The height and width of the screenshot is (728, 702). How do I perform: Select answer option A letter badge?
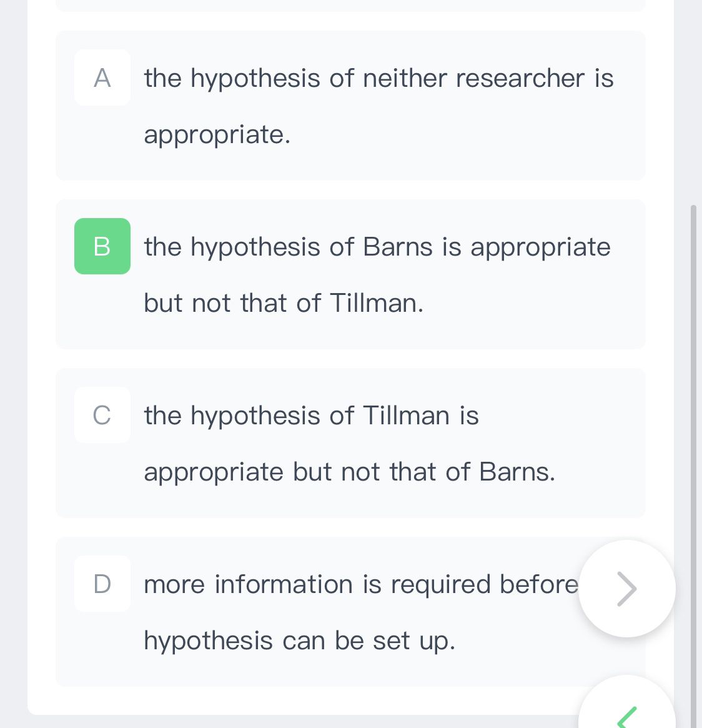(x=102, y=77)
